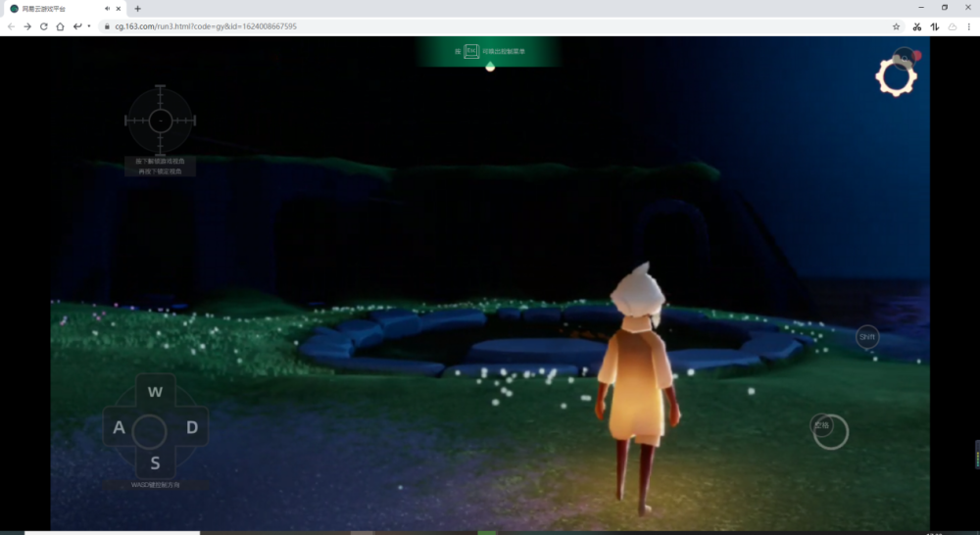Expand the dropdown beside undo arrow
This screenshot has width=980, height=535.
click(89, 26)
